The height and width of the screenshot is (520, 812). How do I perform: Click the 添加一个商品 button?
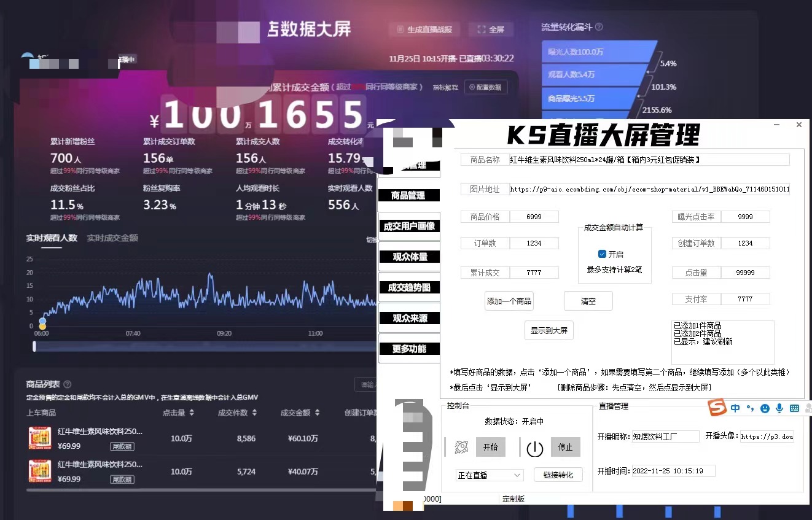(x=509, y=300)
